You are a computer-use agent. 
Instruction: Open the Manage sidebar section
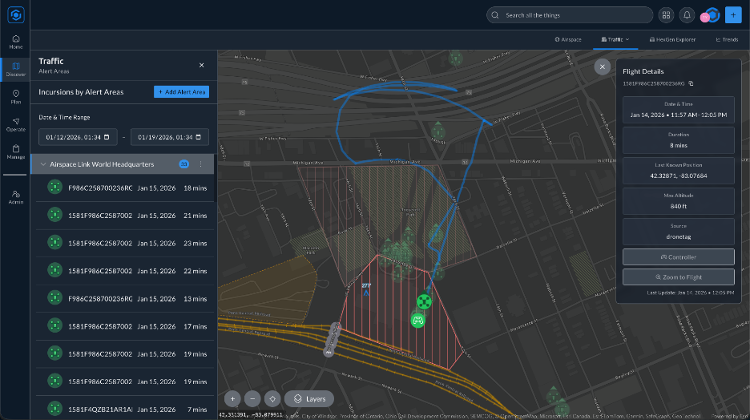coord(15,152)
